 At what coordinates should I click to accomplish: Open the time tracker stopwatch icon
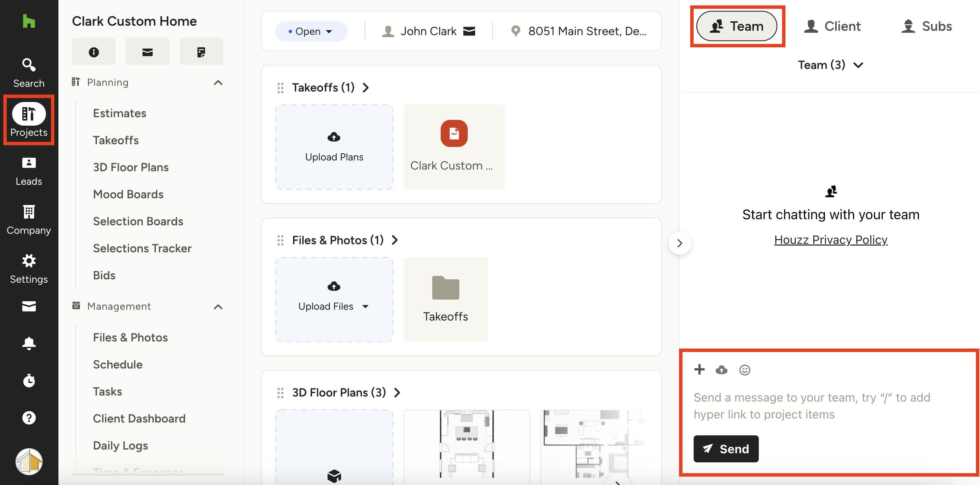(29, 380)
